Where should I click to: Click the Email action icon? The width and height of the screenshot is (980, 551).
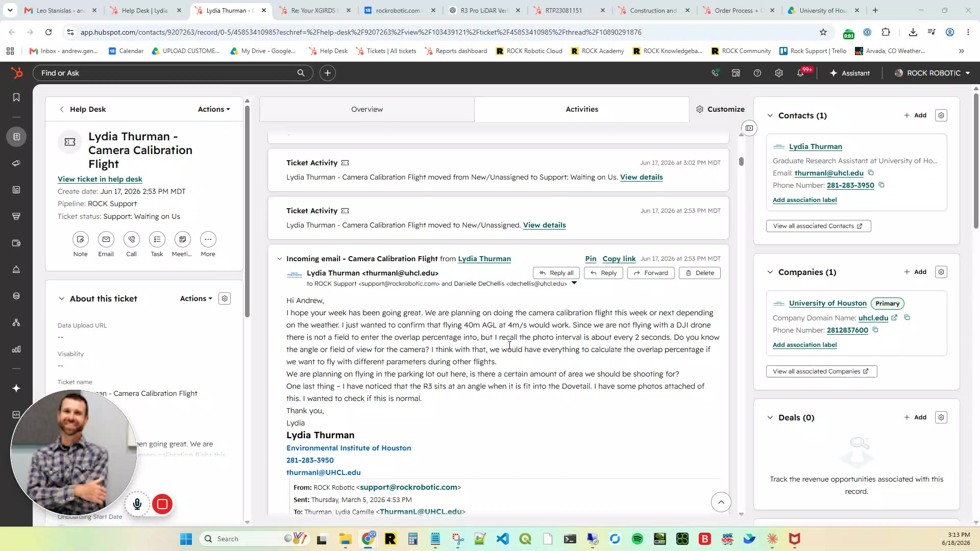(106, 239)
